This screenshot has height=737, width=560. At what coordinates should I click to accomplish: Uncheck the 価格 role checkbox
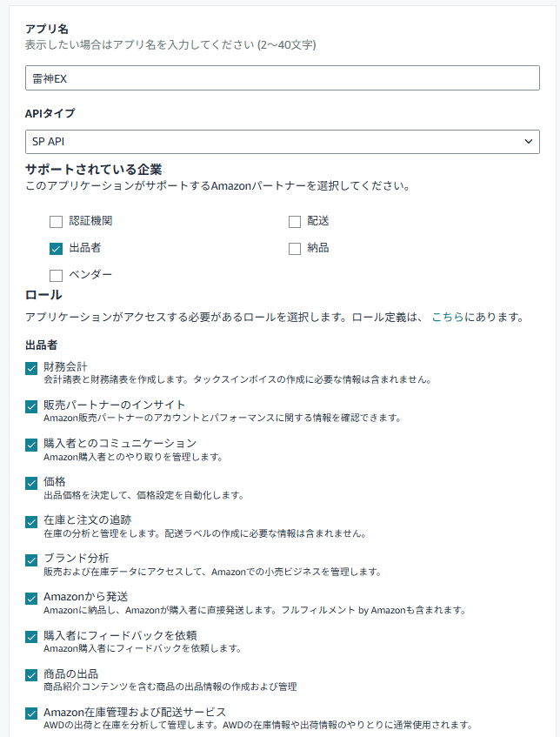[31, 483]
